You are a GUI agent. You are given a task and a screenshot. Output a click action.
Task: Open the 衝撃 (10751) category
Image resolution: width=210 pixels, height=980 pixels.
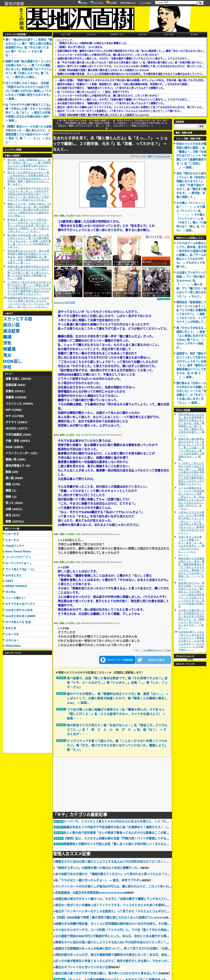(27, 521)
